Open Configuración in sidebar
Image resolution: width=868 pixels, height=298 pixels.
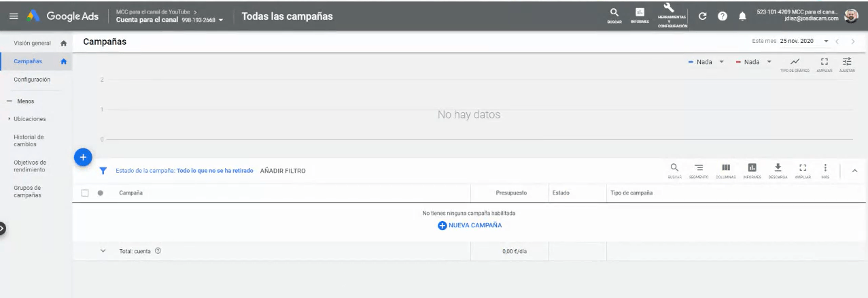click(x=32, y=80)
